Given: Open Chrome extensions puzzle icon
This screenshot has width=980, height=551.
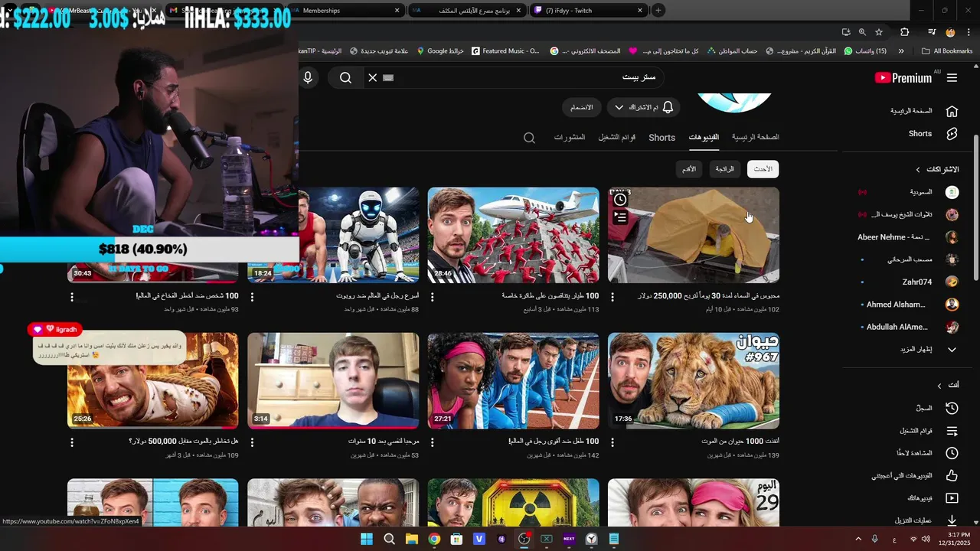Looking at the screenshot, I should pyautogui.click(x=905, y=32).
